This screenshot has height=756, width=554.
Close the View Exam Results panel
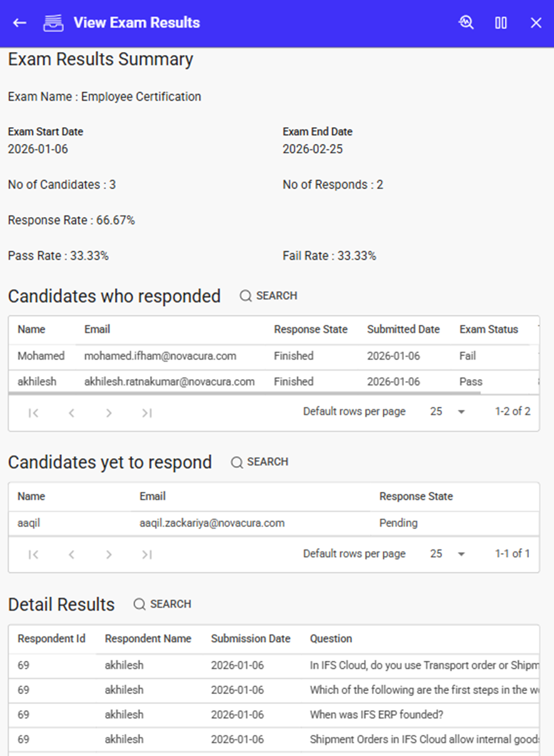click(536, 23)
